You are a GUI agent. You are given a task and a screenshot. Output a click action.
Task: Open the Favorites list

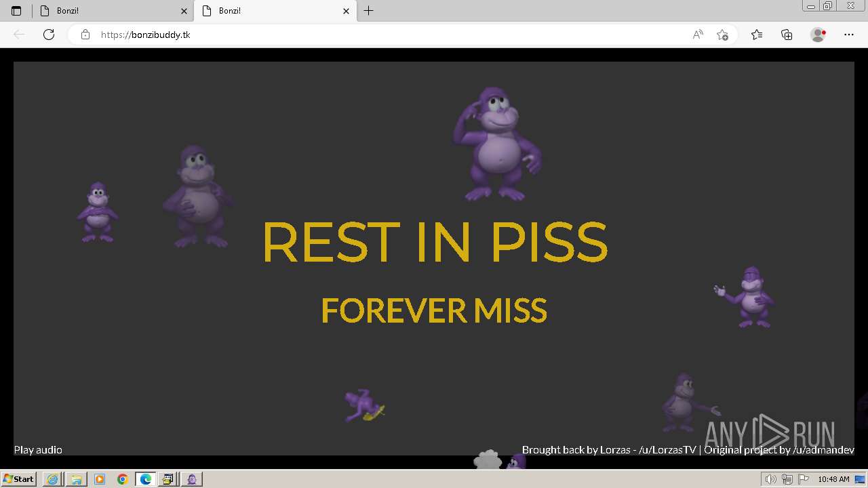[757, 35]
